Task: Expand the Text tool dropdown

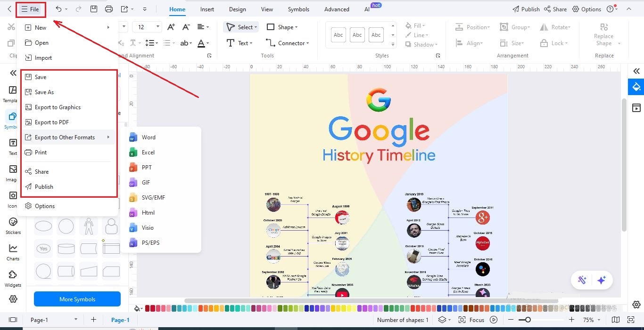Action: [x=251, y=43]
